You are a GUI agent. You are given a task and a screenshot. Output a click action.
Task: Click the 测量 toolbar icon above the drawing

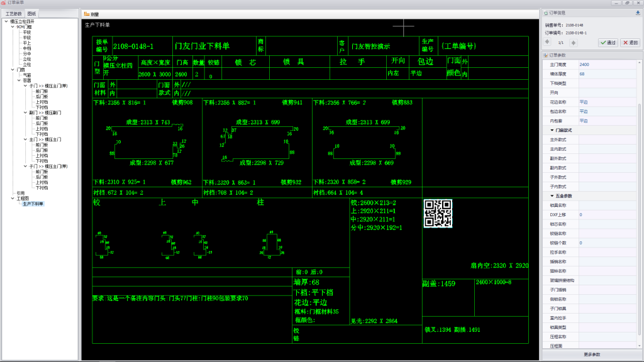tap(87, 14)
